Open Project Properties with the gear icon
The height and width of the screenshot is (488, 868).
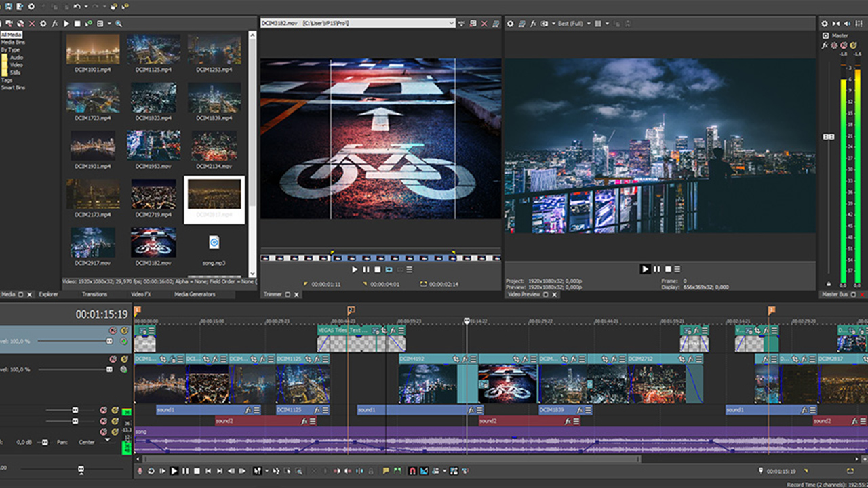click(31, 7)
